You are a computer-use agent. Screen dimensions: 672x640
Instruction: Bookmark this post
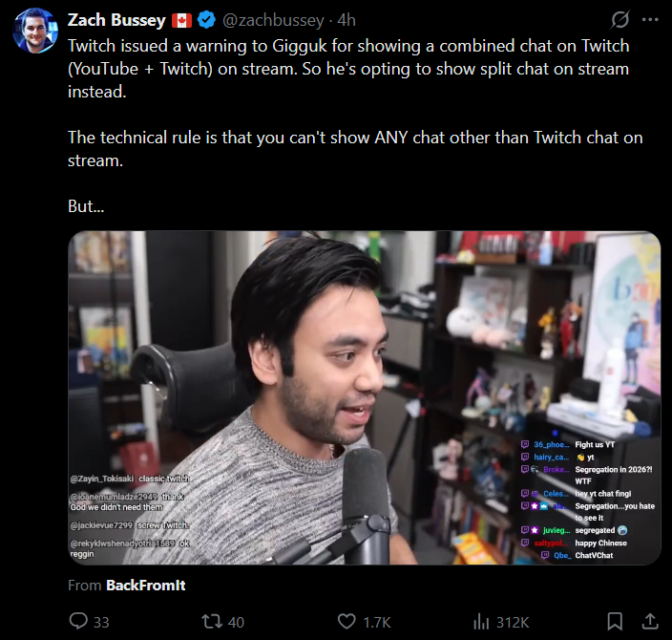tap(615, 621)
